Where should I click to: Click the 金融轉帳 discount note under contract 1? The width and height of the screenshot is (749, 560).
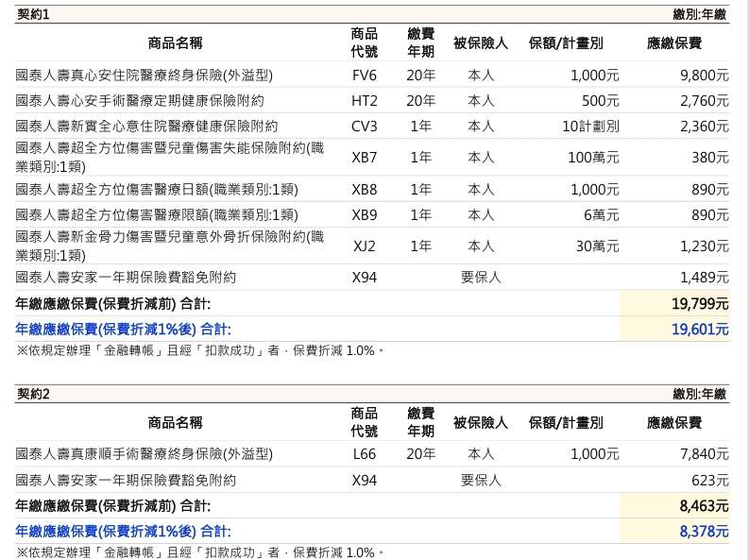click(199, 351)
